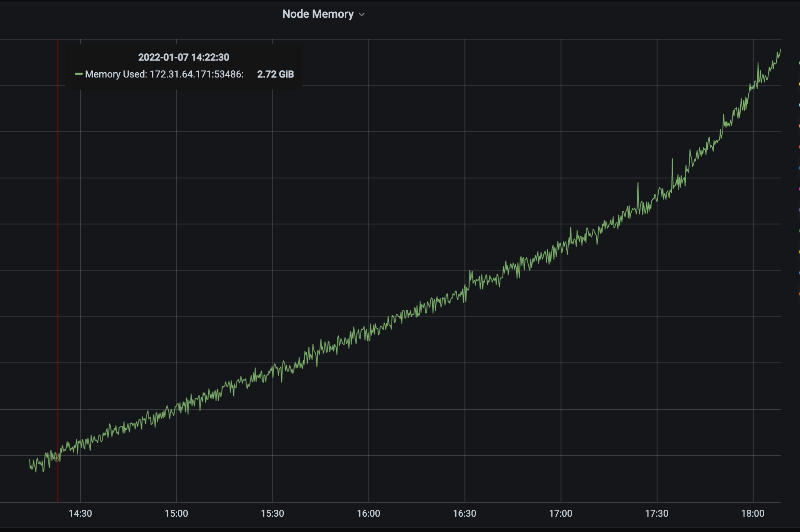Click the light blue legend swatch near top right
800x532 pixels.
click(x=799, y=105)
